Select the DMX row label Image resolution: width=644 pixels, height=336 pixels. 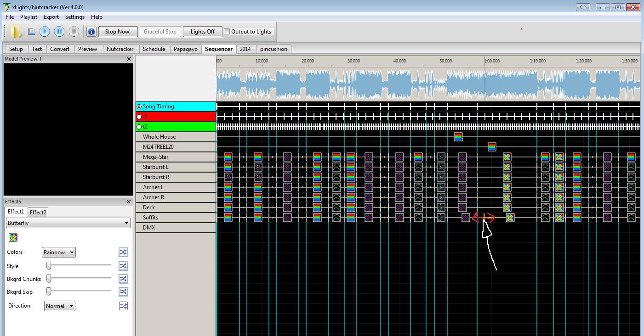[176, 228]
